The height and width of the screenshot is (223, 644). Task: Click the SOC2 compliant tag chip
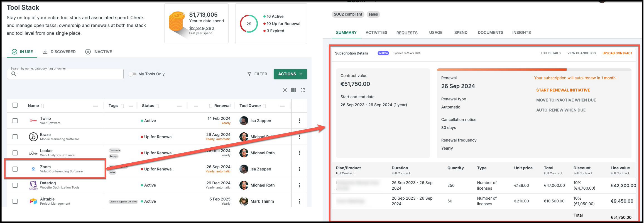[348, 14]
